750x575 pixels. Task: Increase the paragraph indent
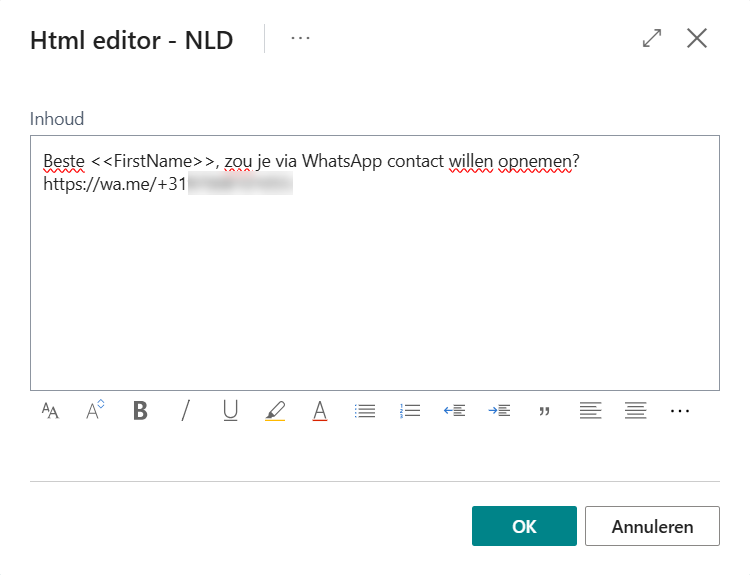click(x=500, y=411)
